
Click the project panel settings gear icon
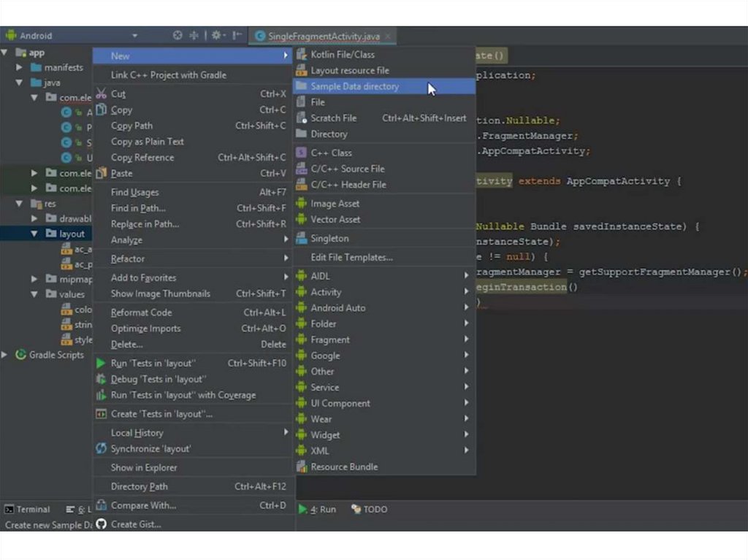coord(217,35)
